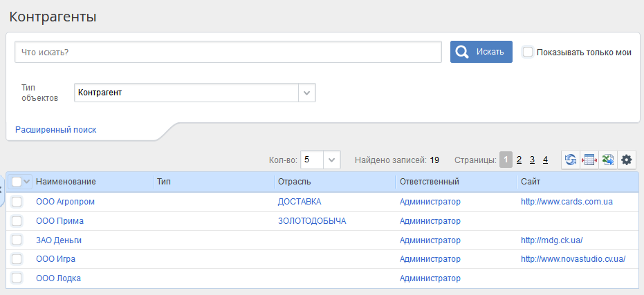The image size is (644, 295).
Task: Go to page 2
Action: tap(519, 160)
